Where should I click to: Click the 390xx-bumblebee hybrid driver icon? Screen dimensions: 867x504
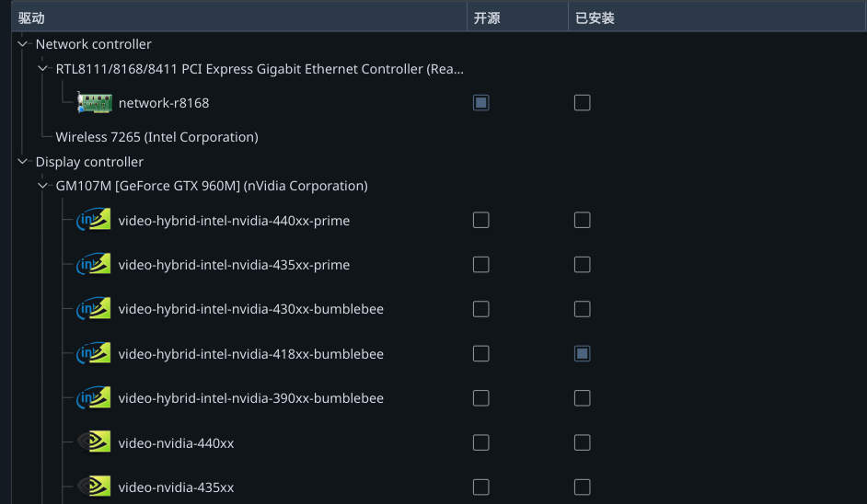[x=94, y=398]
